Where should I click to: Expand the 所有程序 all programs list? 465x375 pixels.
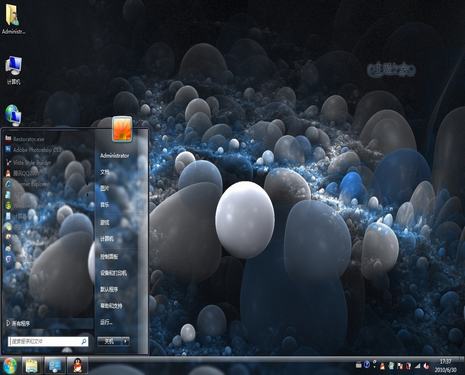(19, 323)
